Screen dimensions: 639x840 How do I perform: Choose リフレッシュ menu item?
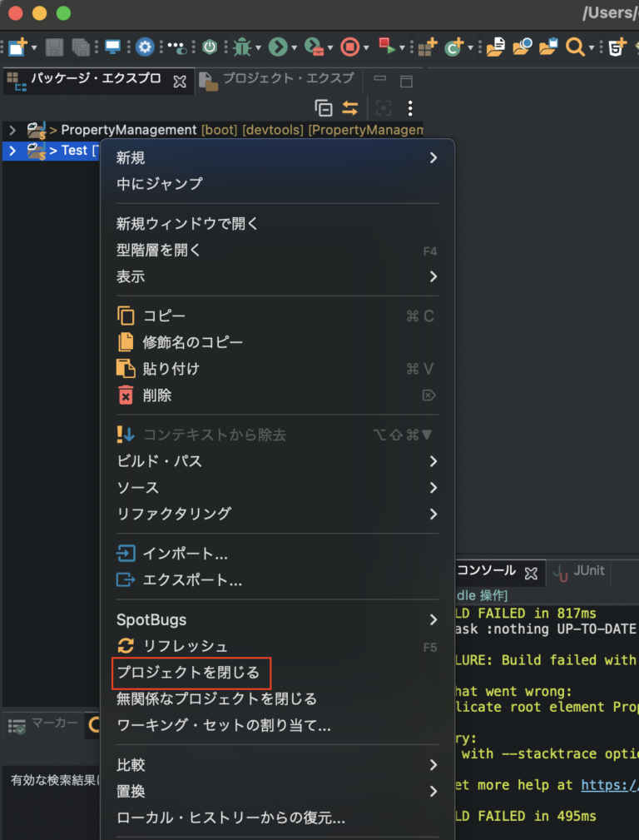(277, 646)
